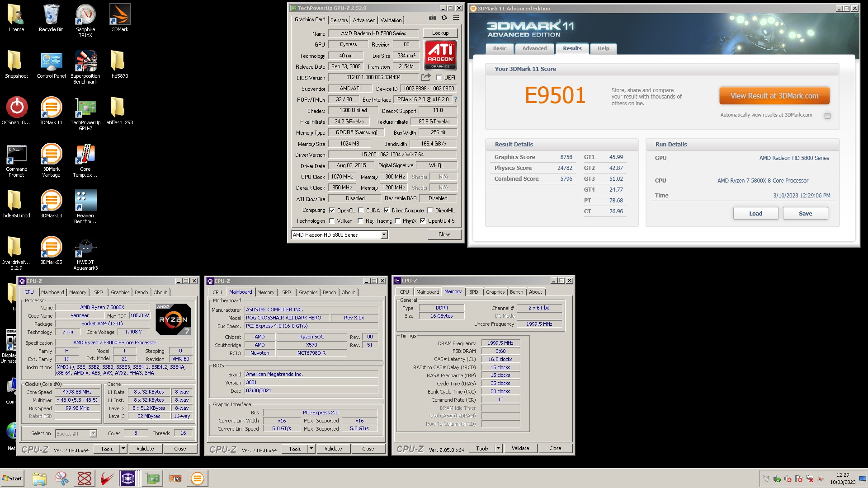Toggle the DirectML checkbox
Image resolution: width=868 pixels, height=488 pixels.
tap(430, 210)
